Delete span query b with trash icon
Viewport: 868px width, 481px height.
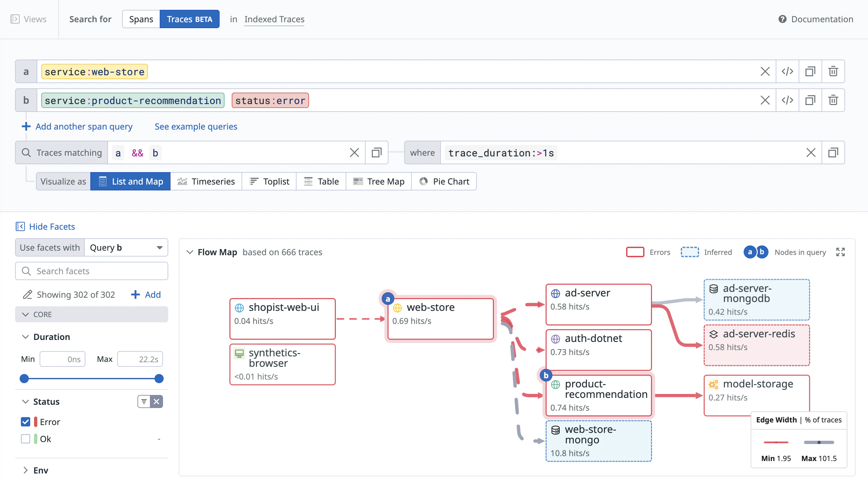coord(833,100)
